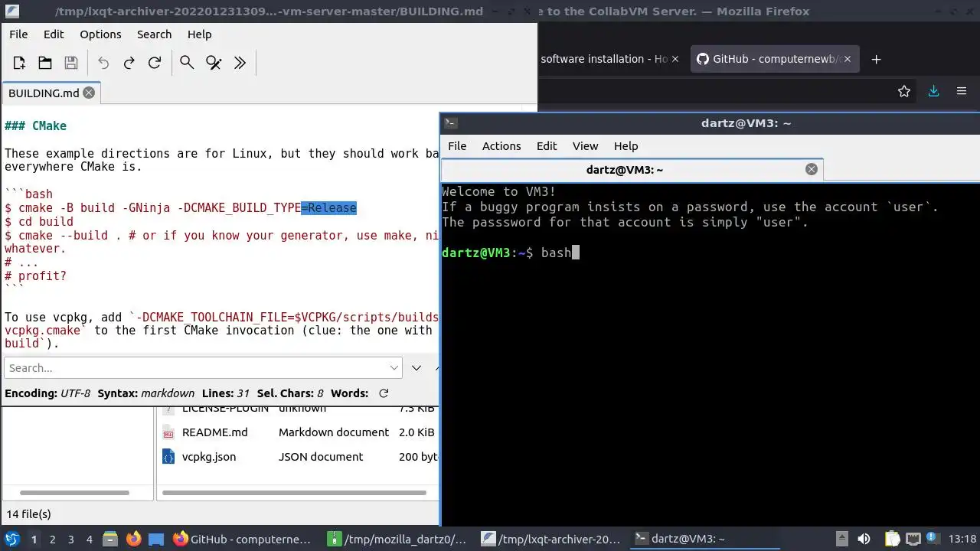Switch to the software installation Firefox tab
Image resolution: width=980 pixels, height=551 pixels.
point(603,59)
